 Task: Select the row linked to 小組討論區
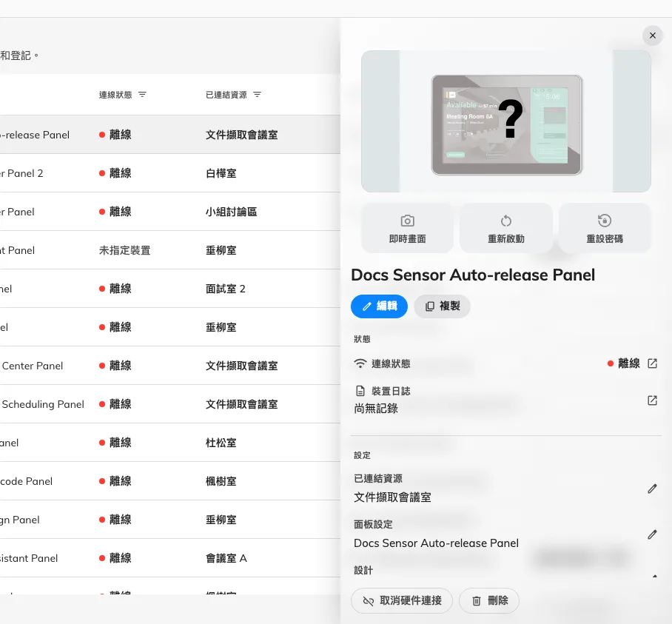(x=170, y=212)
